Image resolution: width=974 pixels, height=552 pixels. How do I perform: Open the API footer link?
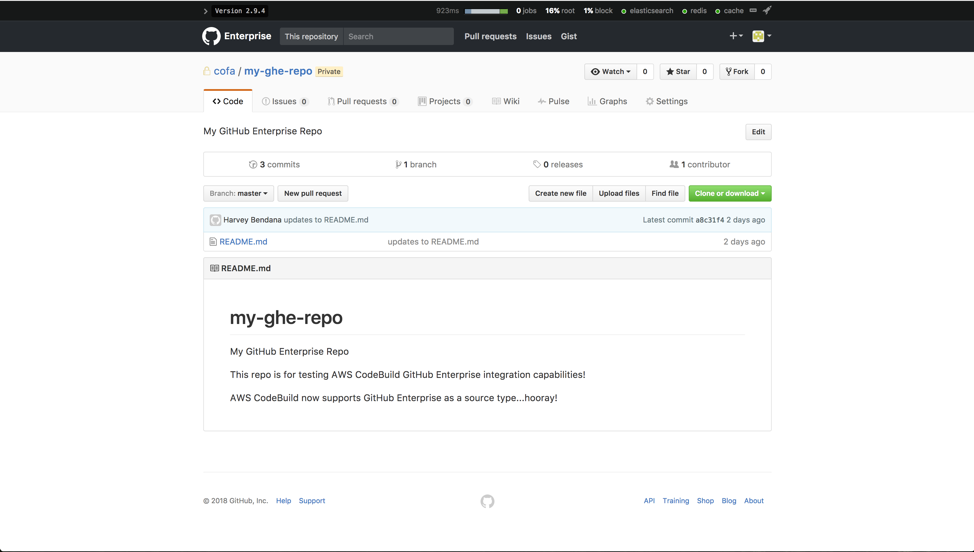click(649, 500)
